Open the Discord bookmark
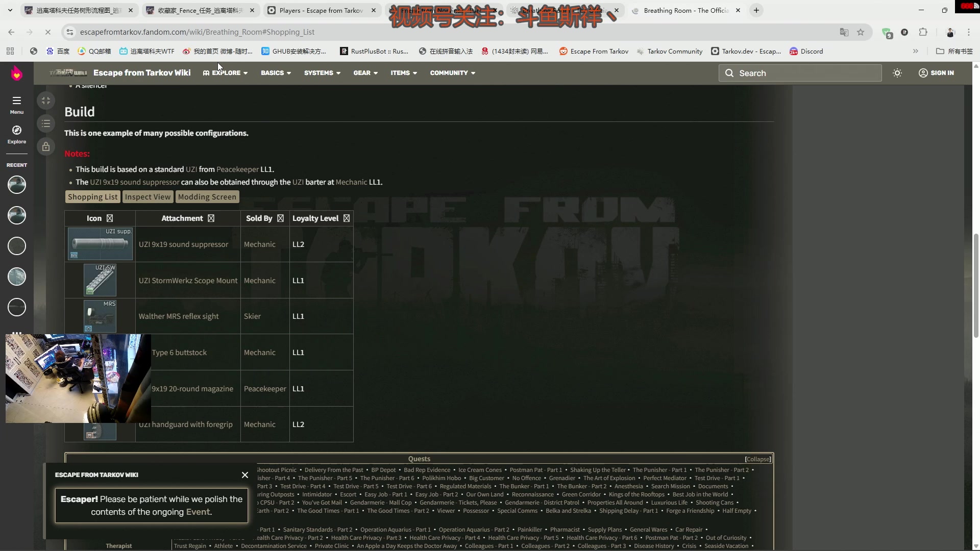 806,51
